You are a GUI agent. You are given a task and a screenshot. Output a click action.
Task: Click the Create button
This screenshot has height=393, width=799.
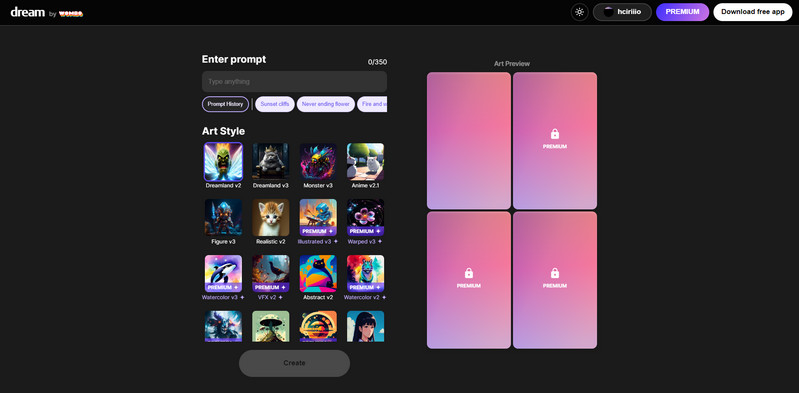pyautogui.click(x=295, y=363)
